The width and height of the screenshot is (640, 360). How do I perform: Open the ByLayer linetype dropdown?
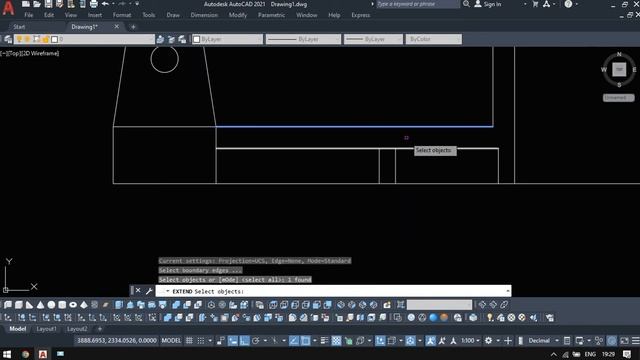pos(303,39)
